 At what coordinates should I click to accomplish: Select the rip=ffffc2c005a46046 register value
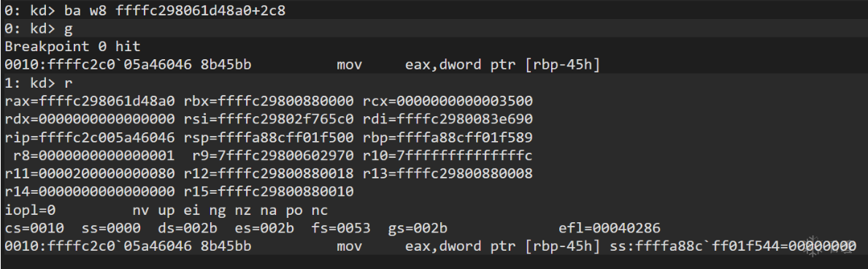pos(90,137)
